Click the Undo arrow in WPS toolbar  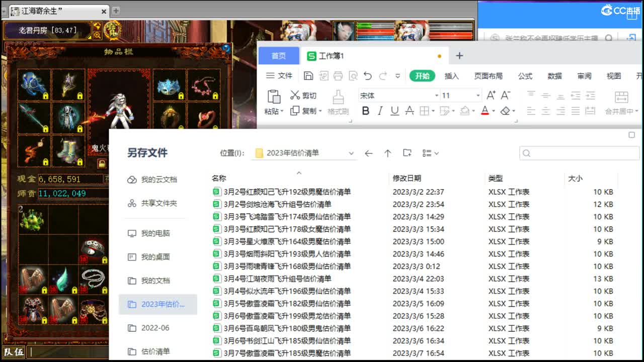368,76
